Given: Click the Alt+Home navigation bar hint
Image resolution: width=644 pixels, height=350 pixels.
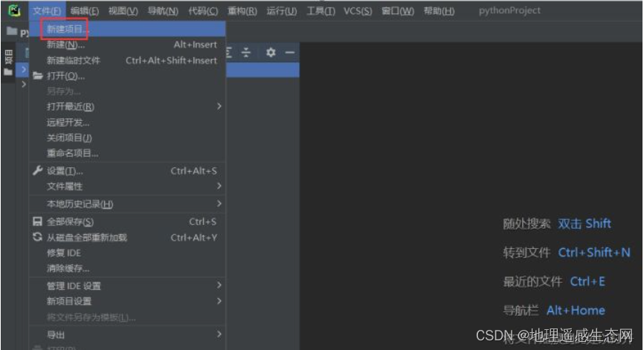Looking at the screenshot, I should [x=576, y=311].
